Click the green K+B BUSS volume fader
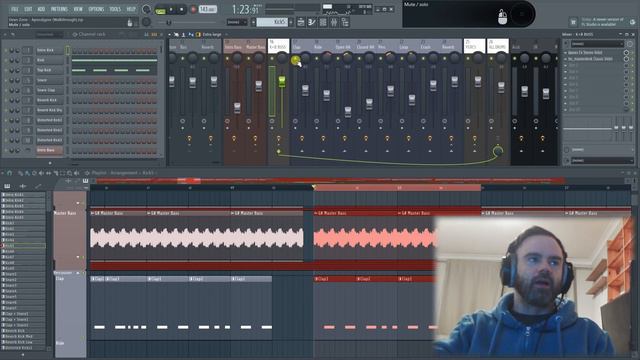The width and height of the screenshot is (640, 360). [x=282, y=81]
